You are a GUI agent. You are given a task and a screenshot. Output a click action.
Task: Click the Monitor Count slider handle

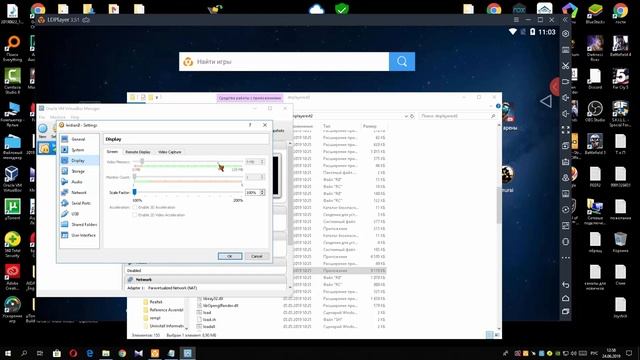134,177
